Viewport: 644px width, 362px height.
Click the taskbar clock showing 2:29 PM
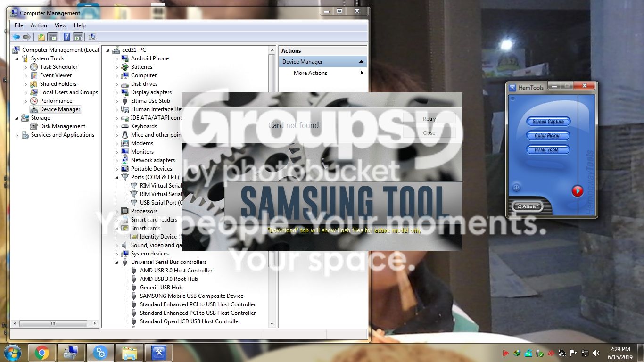click(x=620, y=353)
